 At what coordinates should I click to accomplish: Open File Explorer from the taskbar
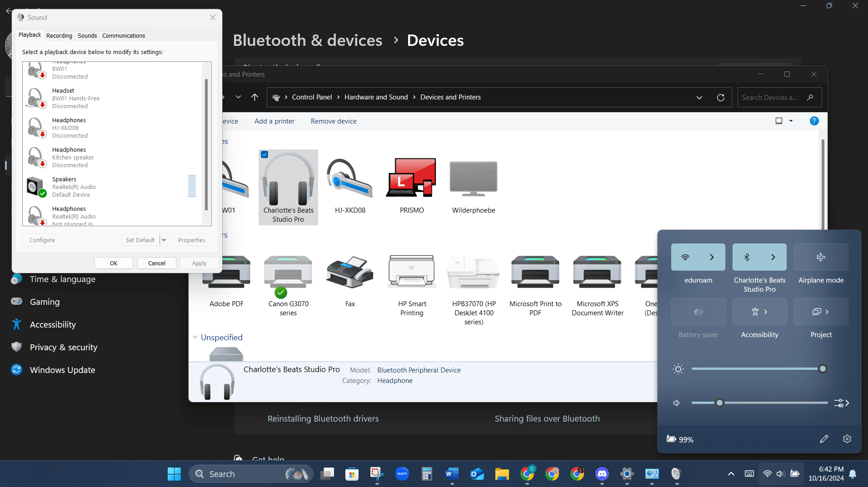[502, 474]
